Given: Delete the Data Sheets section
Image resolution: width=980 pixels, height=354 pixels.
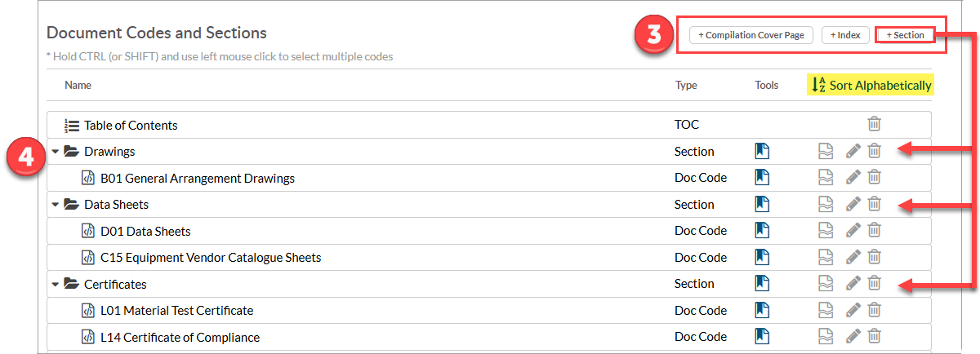Looking at the screenshot, I should (874, 204).
